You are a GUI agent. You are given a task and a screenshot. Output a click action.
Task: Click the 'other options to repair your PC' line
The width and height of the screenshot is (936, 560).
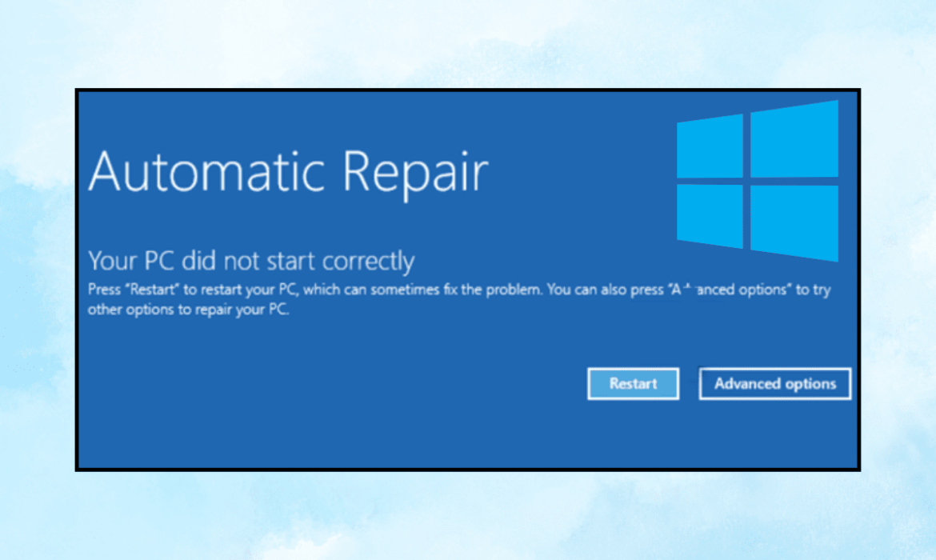pos(189,310)
